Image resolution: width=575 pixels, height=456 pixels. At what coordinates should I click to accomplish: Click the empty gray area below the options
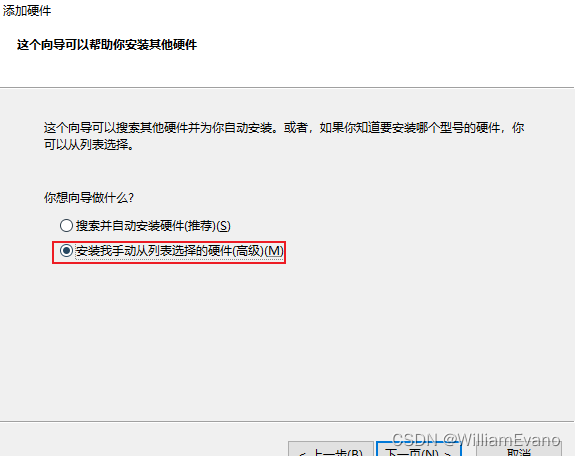pyautogui.click(x=286, y=341)
